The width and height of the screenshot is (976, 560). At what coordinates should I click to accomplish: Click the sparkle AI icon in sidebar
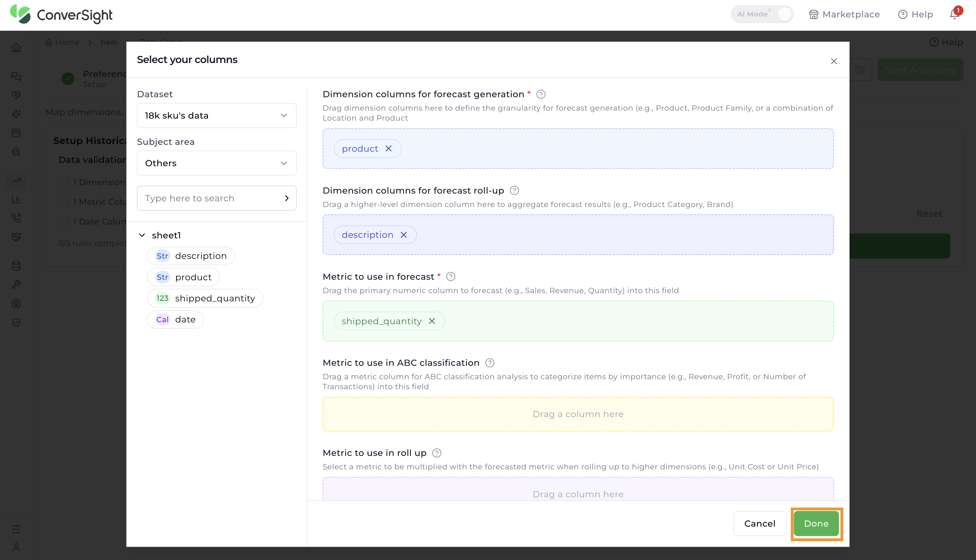coord(16,114)
